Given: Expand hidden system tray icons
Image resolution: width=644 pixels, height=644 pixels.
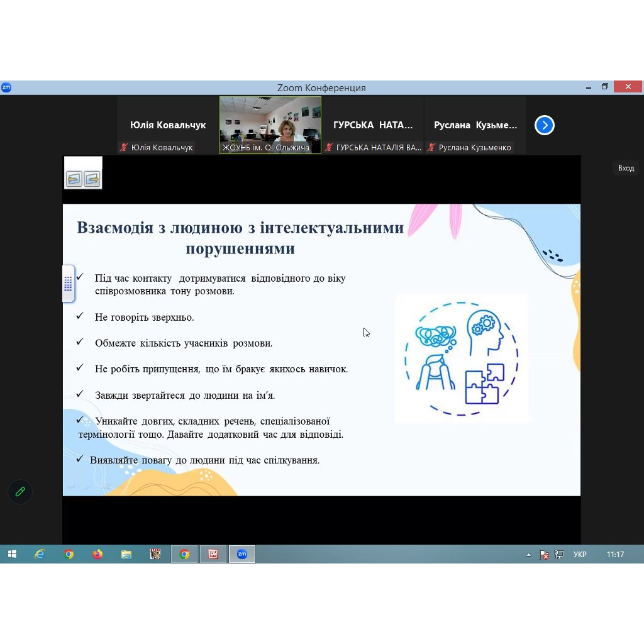Looking at the screenshot, I should tap(528, 555).
